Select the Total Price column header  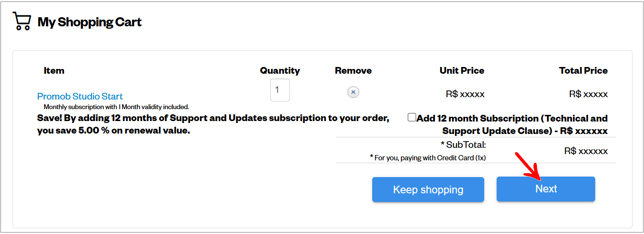[583, 70]
